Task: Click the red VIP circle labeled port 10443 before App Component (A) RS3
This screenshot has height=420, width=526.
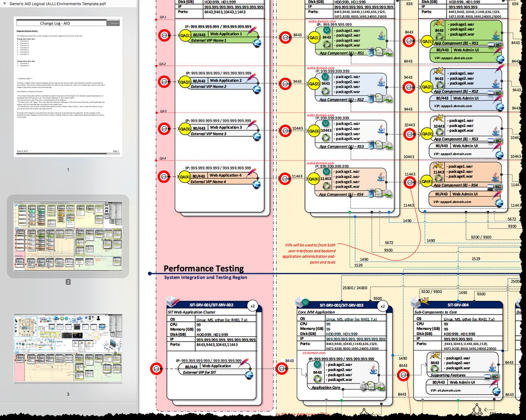Action: click(x=285, y=131)
